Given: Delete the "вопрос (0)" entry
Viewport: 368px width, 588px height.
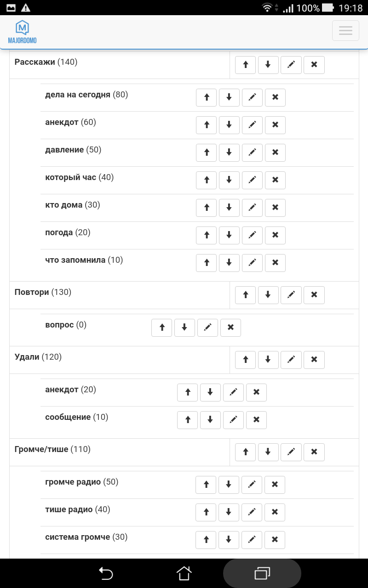Looking at the screenshot, I should (x=230, y=328).
